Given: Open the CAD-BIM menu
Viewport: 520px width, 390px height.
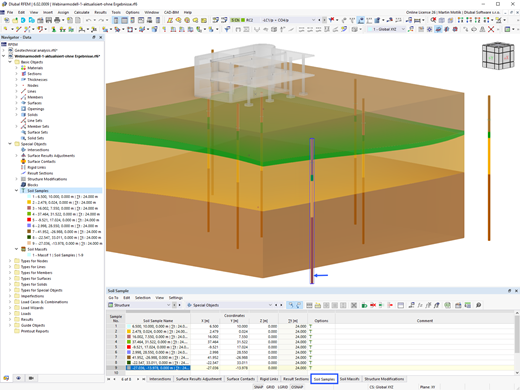Looking at the screenshot, I should pos(171,12).
